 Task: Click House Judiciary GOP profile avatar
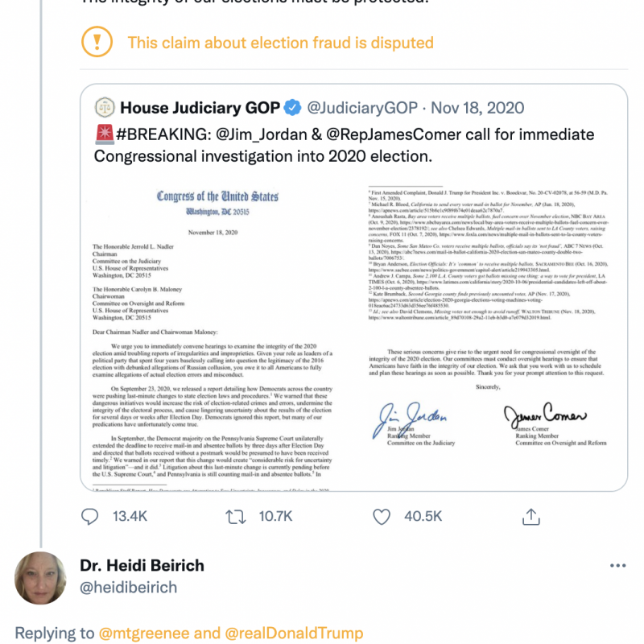(105, 108)
